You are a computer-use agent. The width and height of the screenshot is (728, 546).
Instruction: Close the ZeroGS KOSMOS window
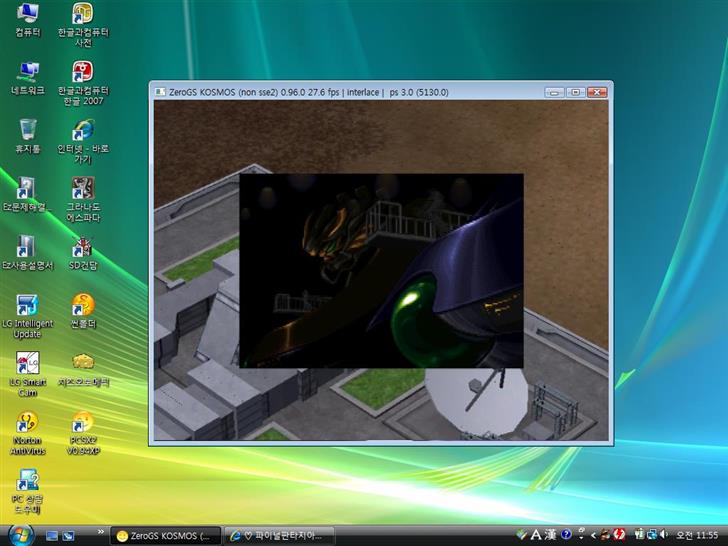click(x=597, y=92)
